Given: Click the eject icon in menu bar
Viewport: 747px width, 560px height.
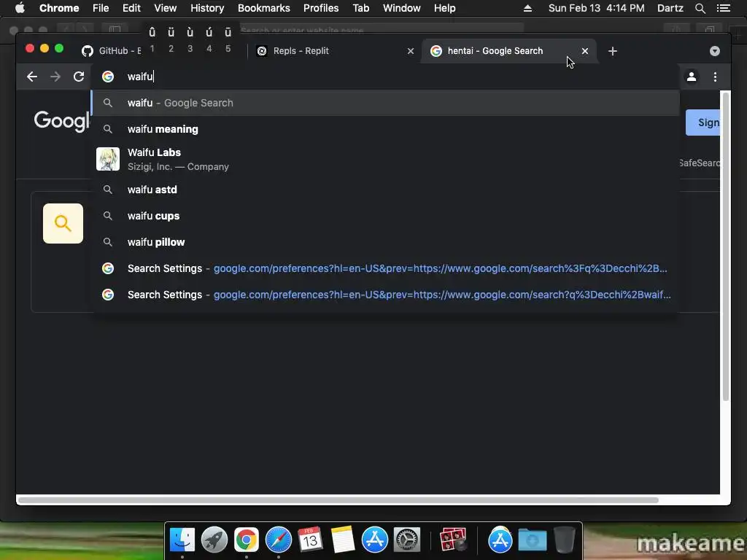Looking at the screenshot, I should (527, 8).
